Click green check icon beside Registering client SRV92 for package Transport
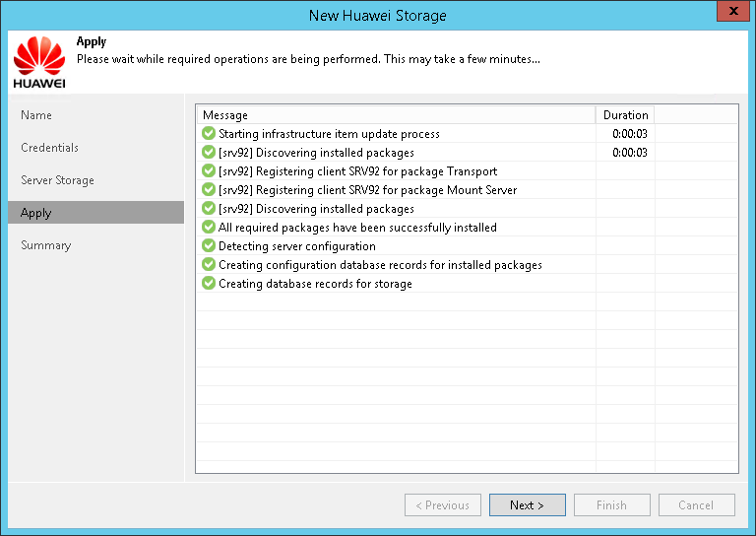 pyautogui.click(x=209, y=170)
